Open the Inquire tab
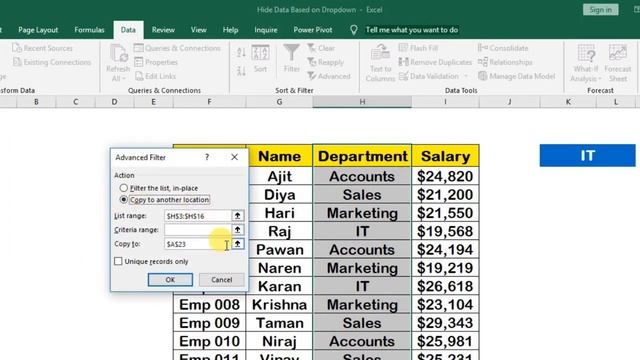 [266, 30]
